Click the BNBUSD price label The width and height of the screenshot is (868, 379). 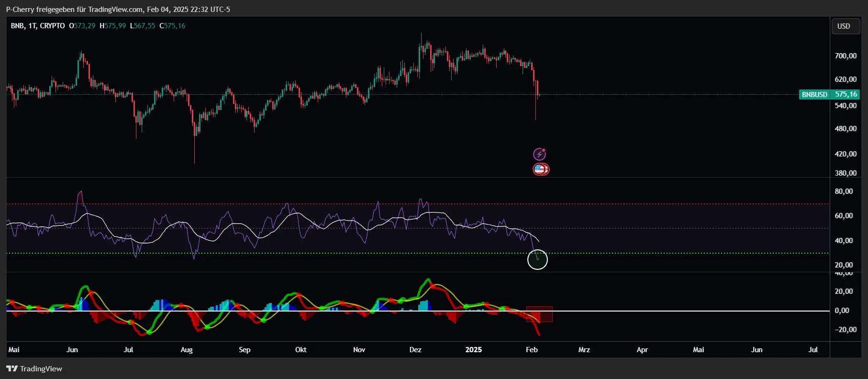[814, 94]
